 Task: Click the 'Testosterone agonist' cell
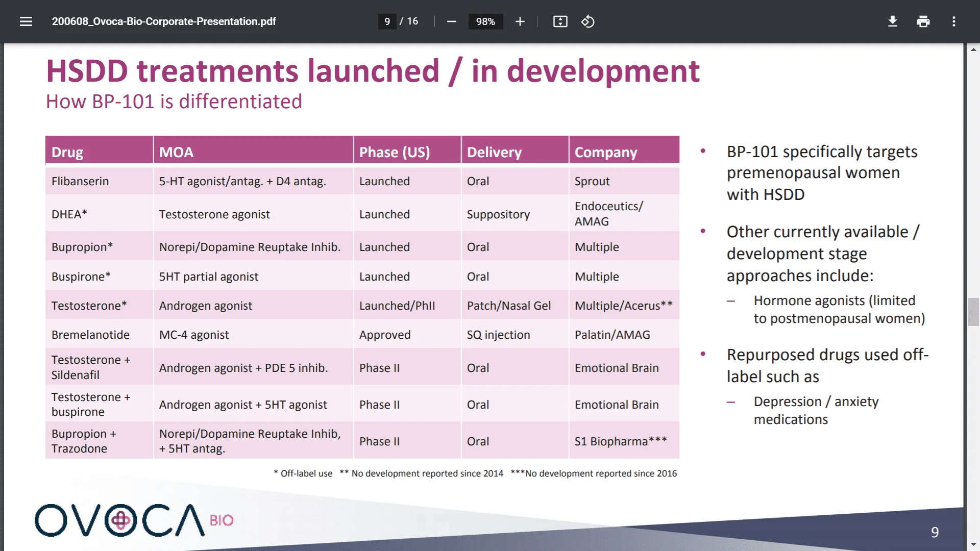coord(253,214)
